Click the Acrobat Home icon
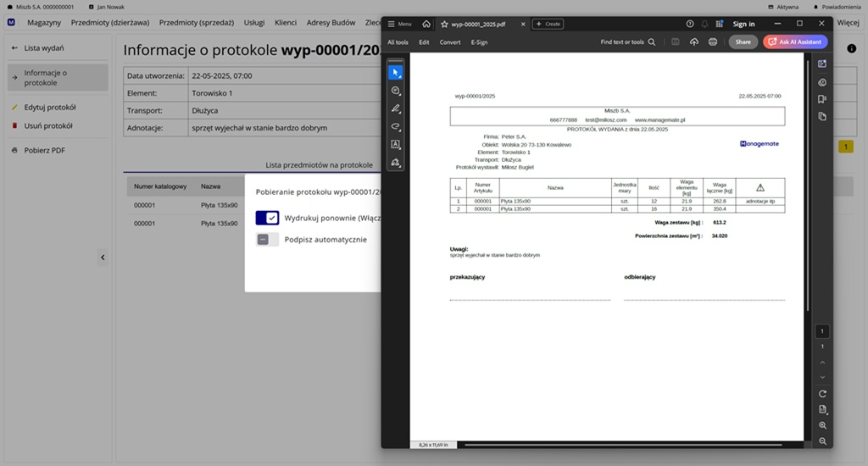 click(426, 24)
